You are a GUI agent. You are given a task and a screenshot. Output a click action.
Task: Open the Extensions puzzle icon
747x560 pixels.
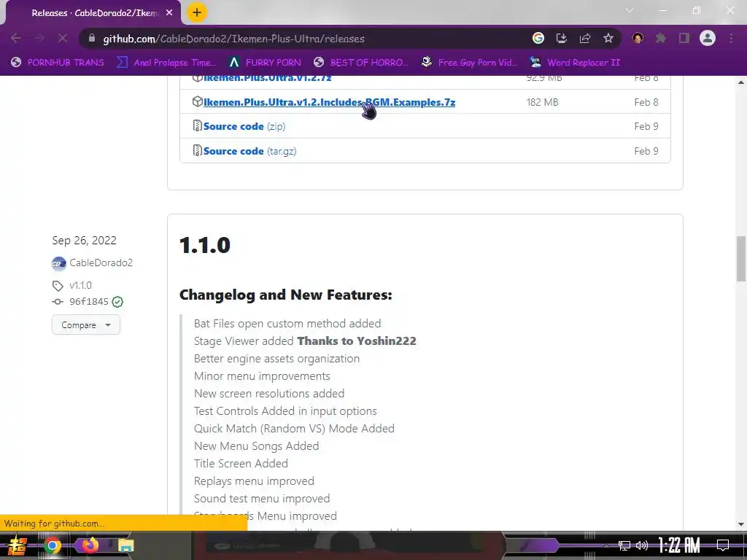coord(660,38)
